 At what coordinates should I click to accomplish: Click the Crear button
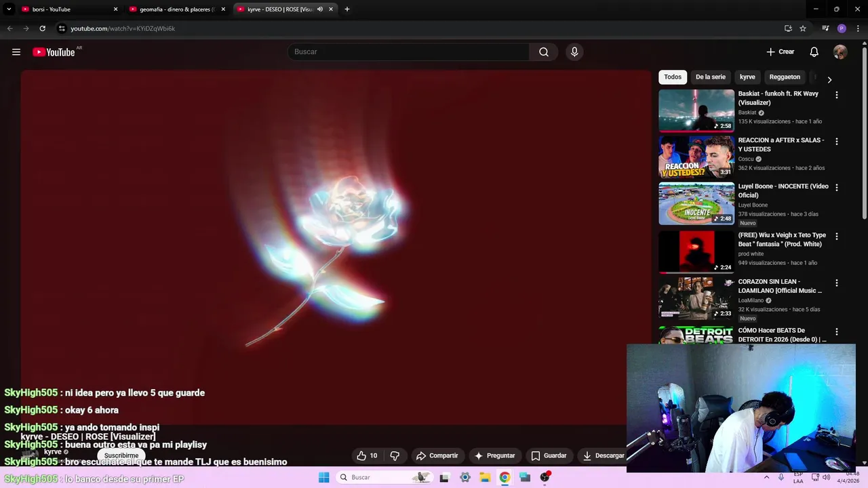point(781,52)
